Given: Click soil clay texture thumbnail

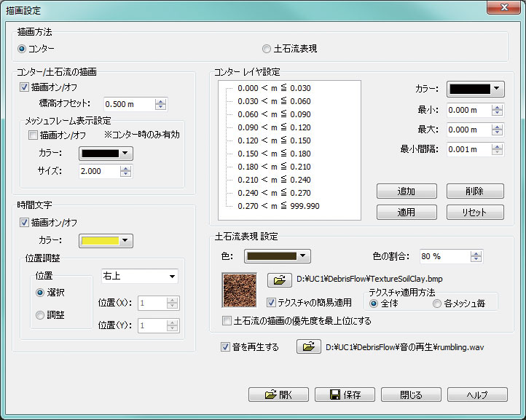Looking at the screenshot, I should [x=239, y=290].
